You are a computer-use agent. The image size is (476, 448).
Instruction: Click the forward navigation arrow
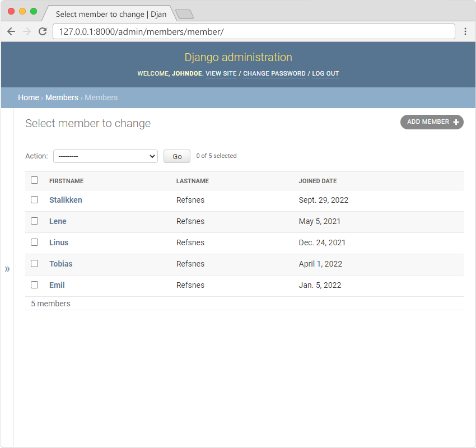[26, 31]
